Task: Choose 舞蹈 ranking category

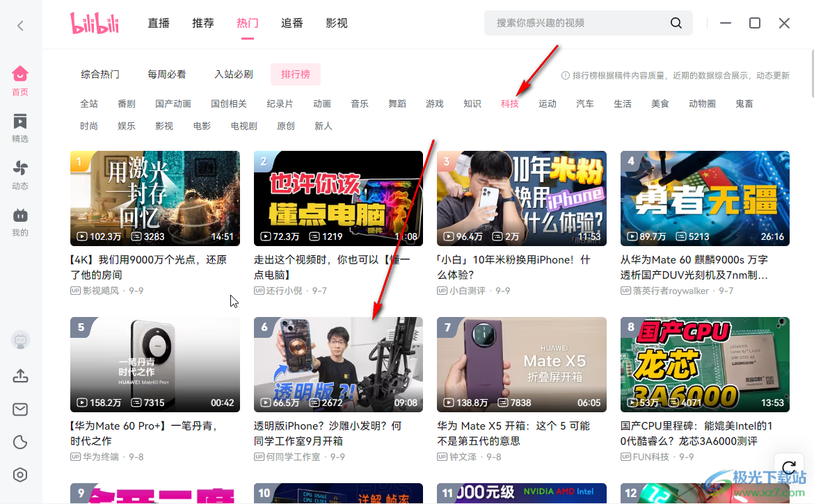Action: [x=397, y=104]
